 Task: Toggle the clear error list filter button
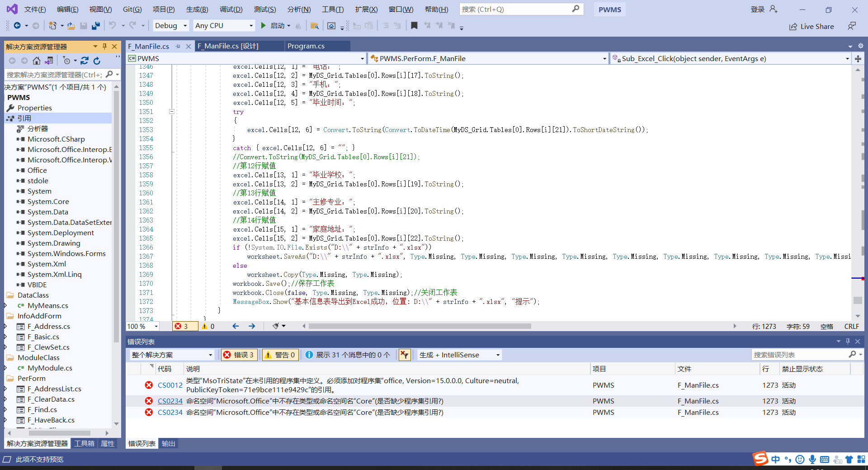(x=405, y=355)
